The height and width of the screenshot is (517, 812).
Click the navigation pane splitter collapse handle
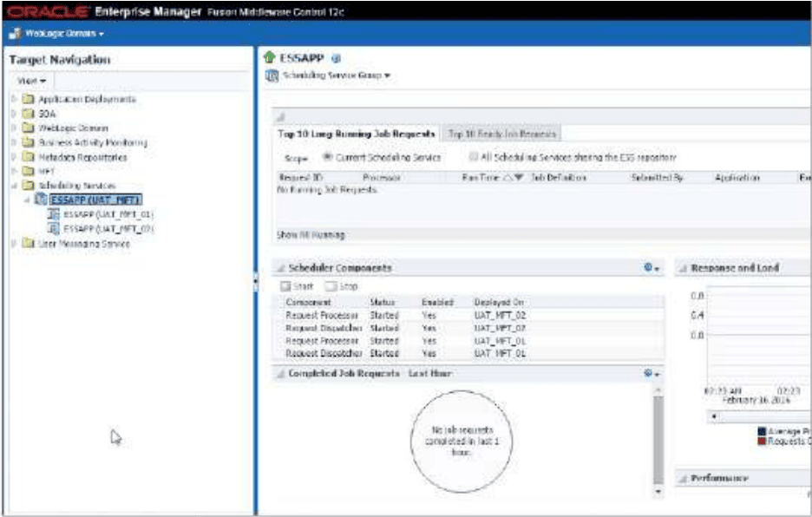[255, 281]
